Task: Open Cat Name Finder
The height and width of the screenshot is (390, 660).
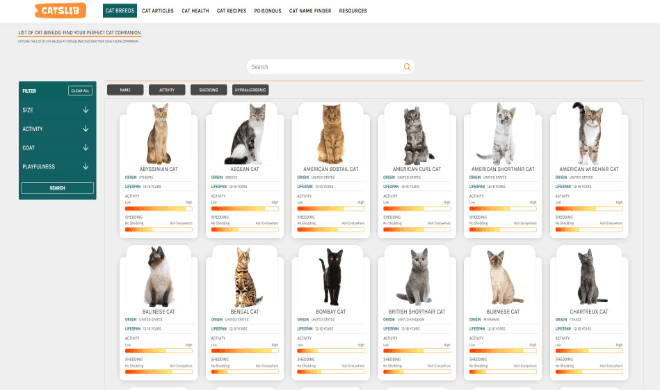Action: tap(310, 11)
